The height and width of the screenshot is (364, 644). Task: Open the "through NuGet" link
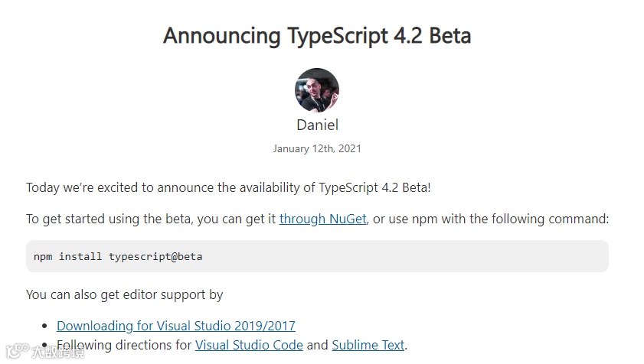click(x=323, y=219)
